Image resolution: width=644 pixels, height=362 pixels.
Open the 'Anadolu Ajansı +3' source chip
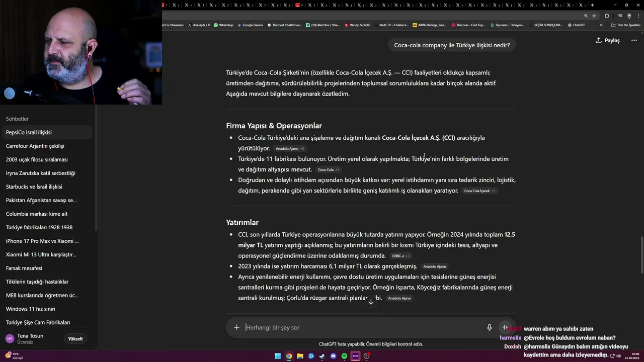290,149
